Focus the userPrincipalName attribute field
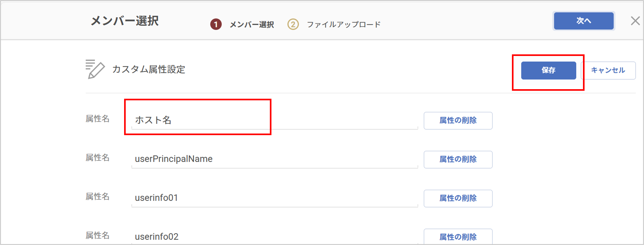Image resolution: width=644 pixels, height=245 pixels. (x=274, y=159)
